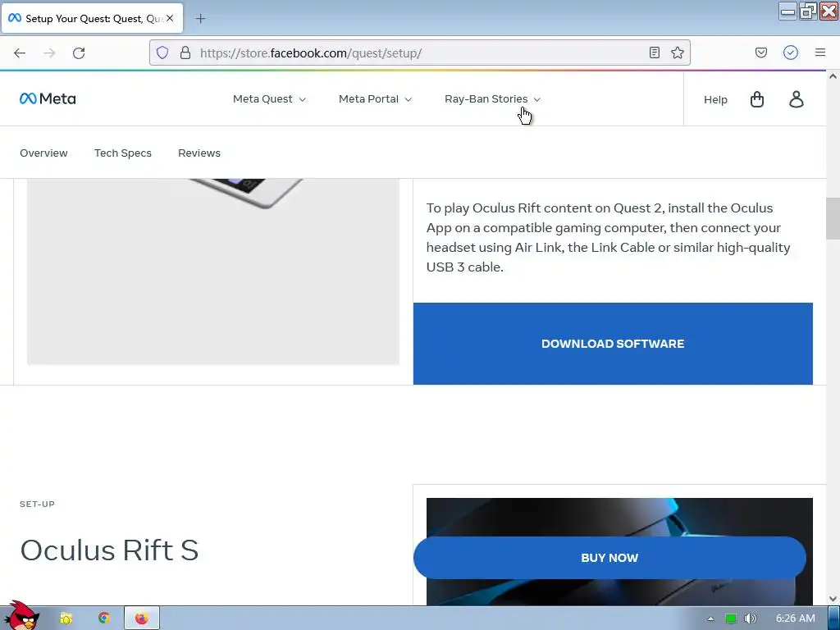The height and width of the screenshot is (630, 840).
Task: Launch Chrome from the taskbar
Action: (104, 619)
